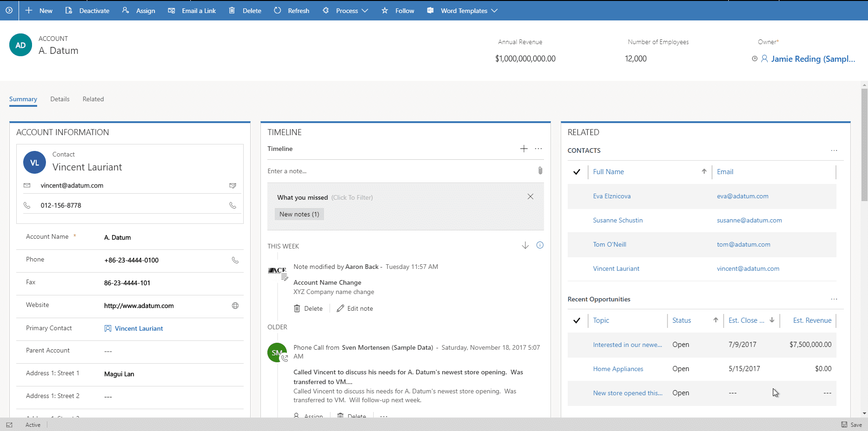Toggle select-all checkmark in Recent Opportunities grid
Screen dimensions: 868x431
577,320
